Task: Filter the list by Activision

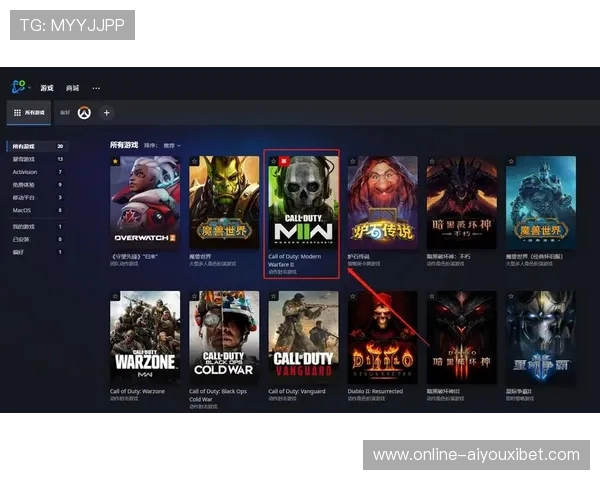Action: pyautogui.click(x=38, y=172)
